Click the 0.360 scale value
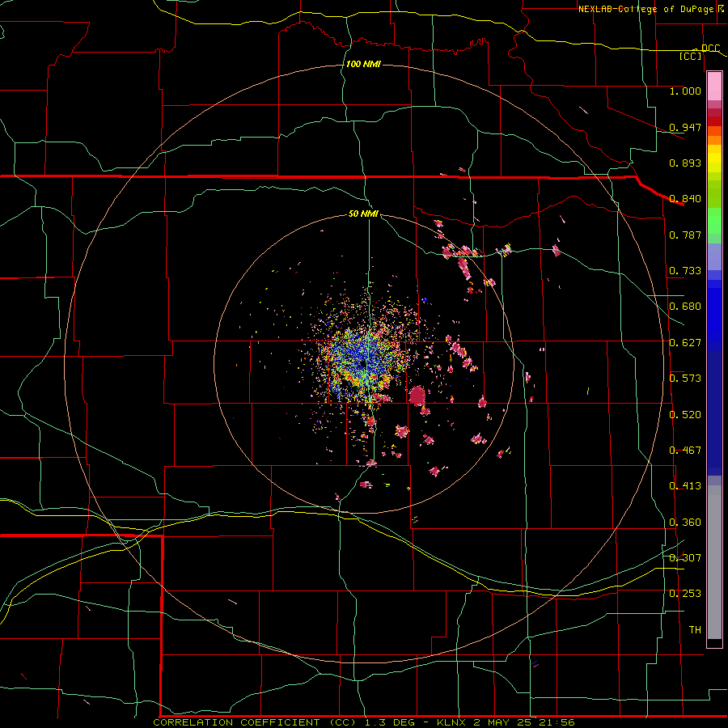This screenshot has width=728, height=728. pos(685,523)
